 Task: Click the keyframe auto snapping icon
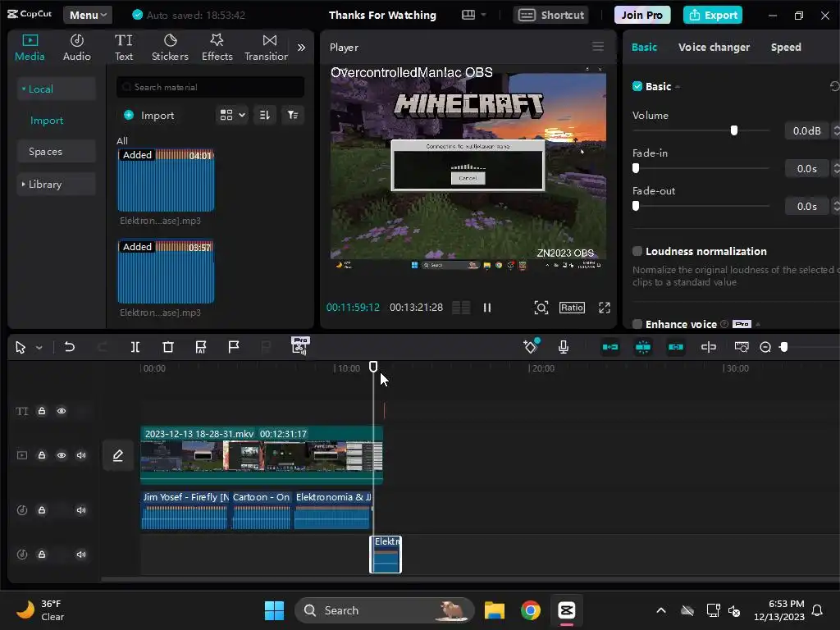(x=531, y=347)
